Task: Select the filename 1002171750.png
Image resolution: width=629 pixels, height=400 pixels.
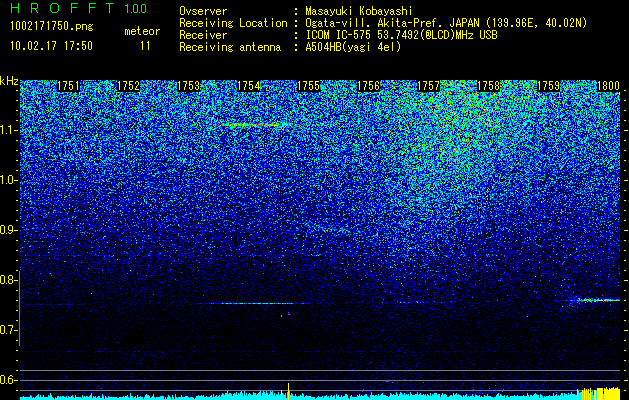Action: pos(52,26)
